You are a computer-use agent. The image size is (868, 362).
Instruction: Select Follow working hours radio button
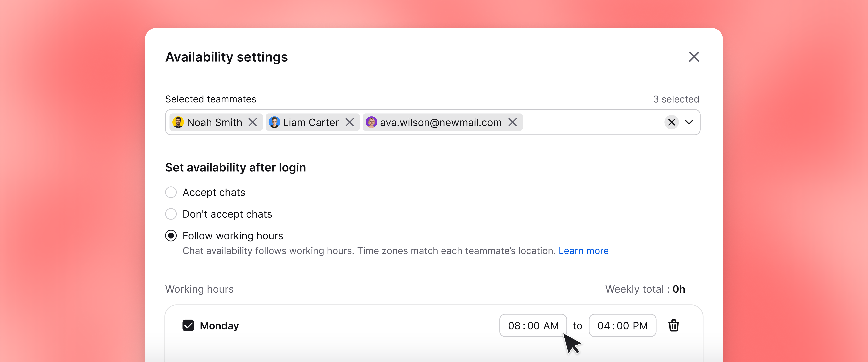tap(171, 236)
